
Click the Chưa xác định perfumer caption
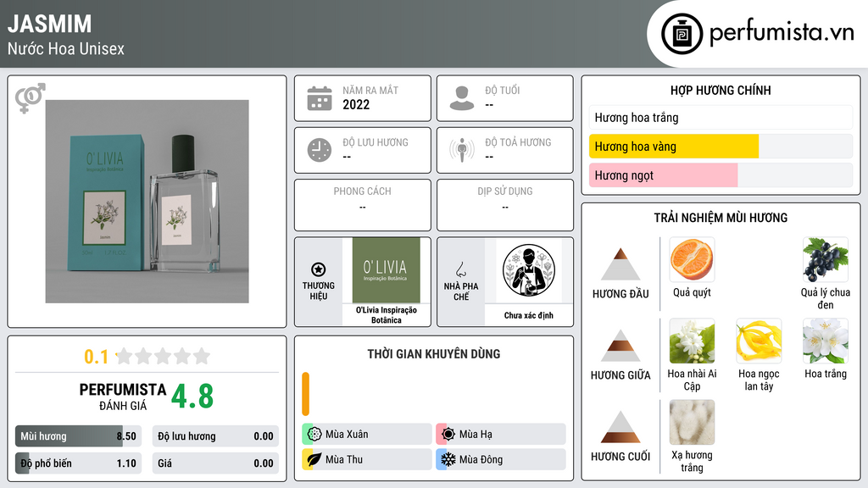coord(529,315)
